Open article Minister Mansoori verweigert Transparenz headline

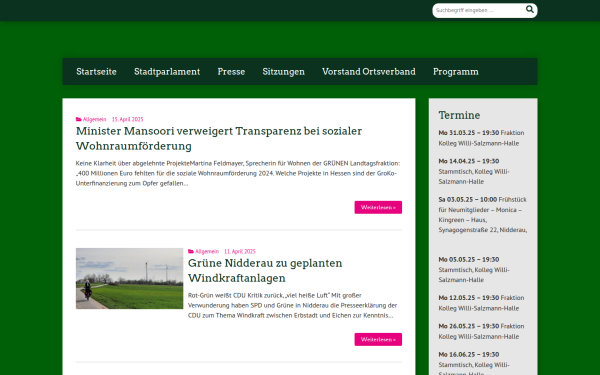tap(219, 138)
